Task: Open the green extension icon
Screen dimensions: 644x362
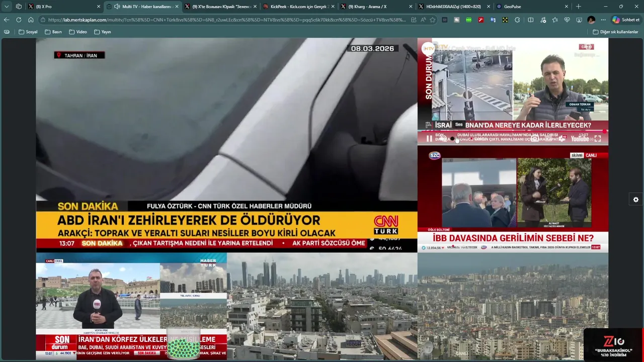Action: pyautogui.click(x=469, y=20)
